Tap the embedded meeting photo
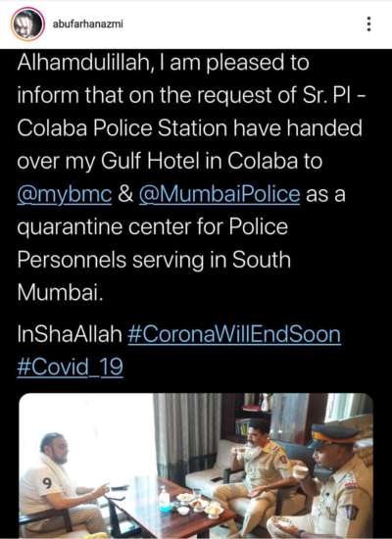The height and width of the screenshot is (539, 392). (x=196, y=465)
